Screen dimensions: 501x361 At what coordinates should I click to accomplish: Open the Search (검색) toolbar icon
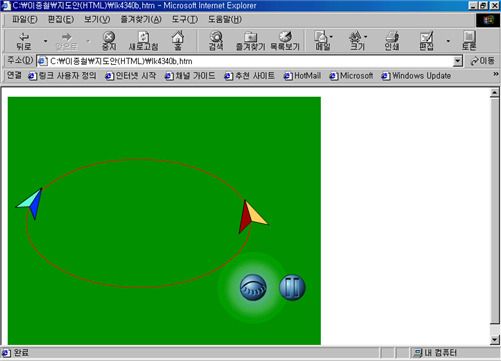pos(216,41)
